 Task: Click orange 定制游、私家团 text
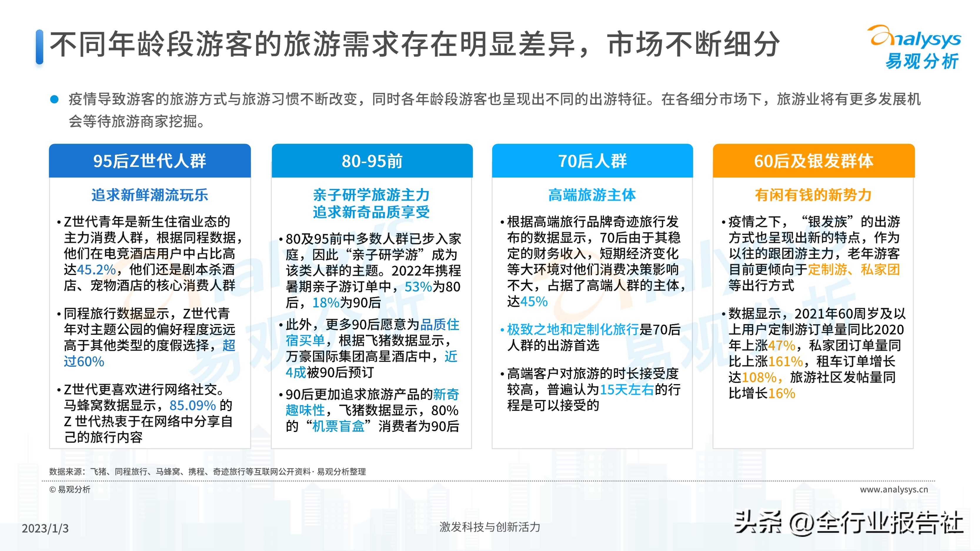click(x=854, y=269)
